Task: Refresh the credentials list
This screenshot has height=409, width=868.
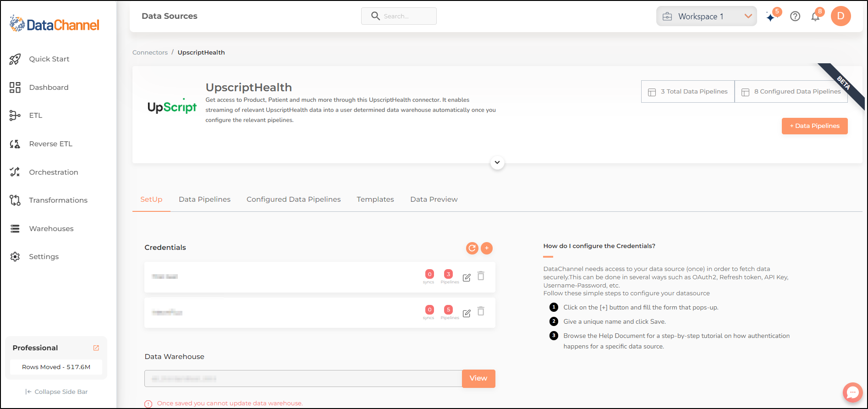Action: coord(472,248)
